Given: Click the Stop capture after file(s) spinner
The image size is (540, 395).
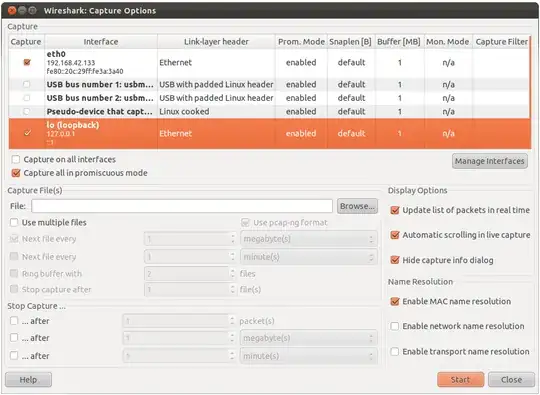Looking at the screenshot, I should click(190, 290).
